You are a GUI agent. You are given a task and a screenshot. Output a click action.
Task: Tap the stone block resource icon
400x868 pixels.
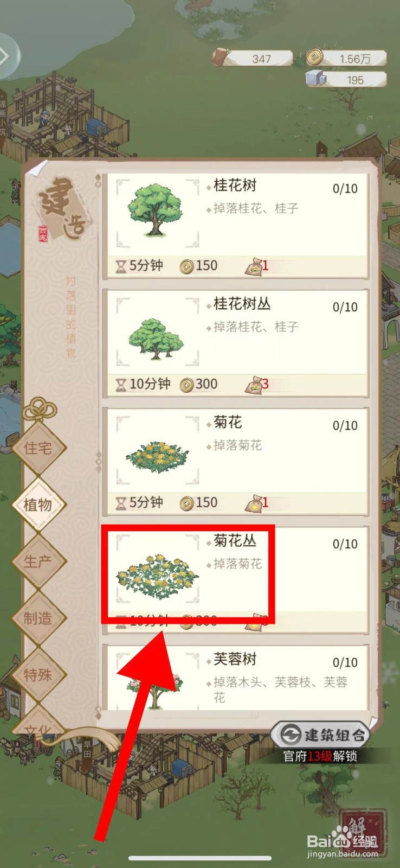pyautogui.click(x=316, y=79)
